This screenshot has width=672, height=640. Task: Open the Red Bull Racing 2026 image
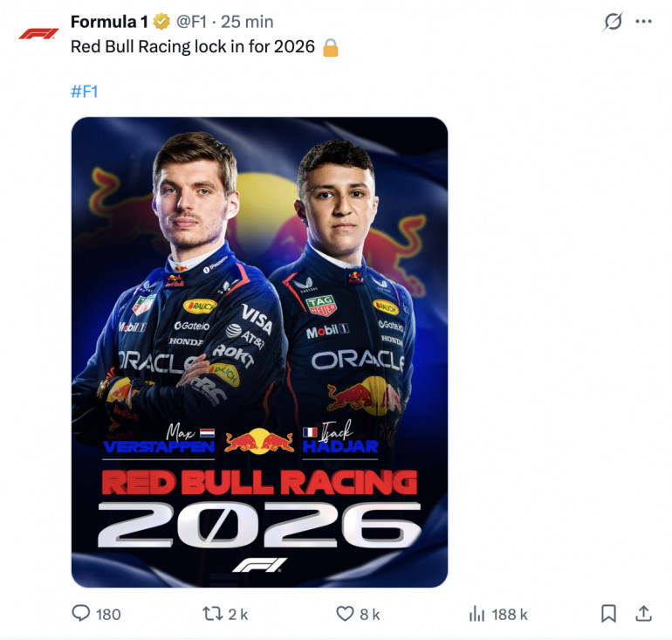[259, 352]
